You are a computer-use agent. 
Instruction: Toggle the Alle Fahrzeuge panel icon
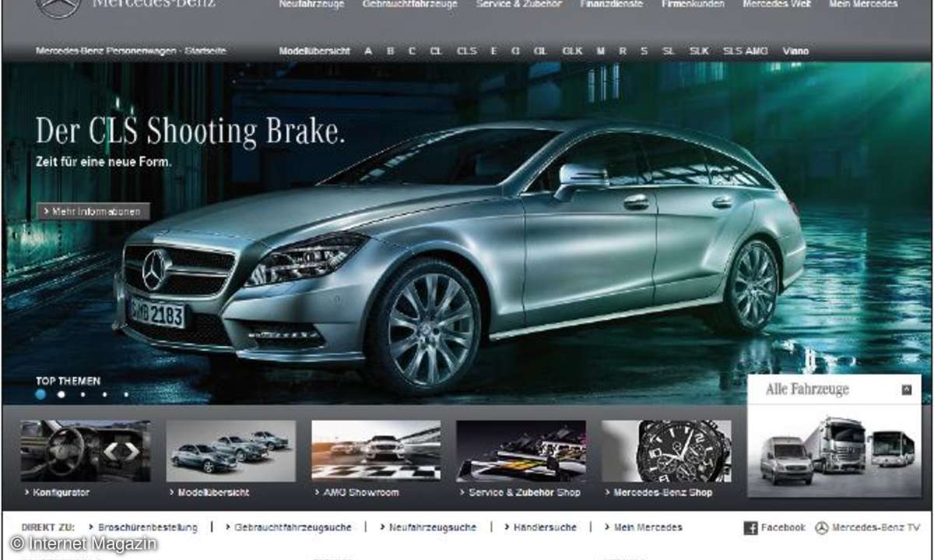(907, 390)
